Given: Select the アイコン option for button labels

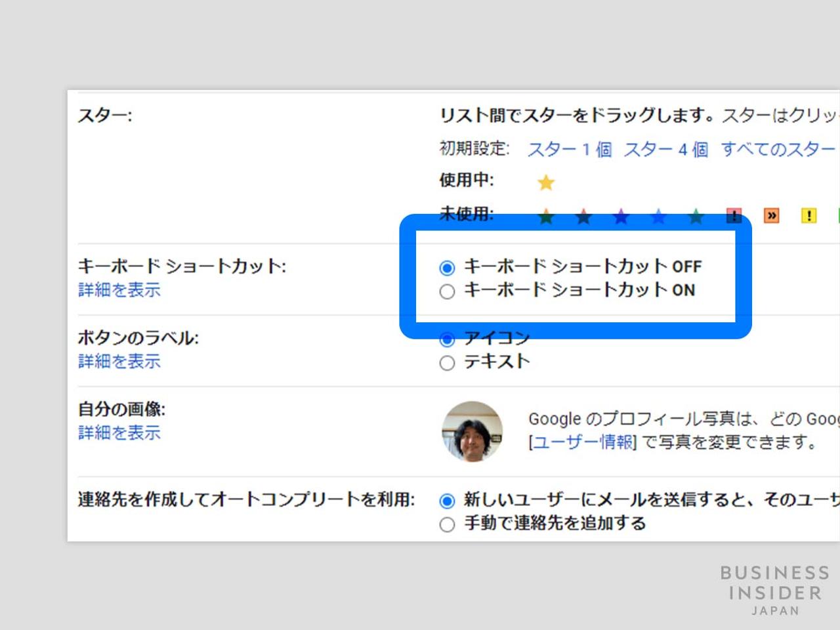Looking at the screenshot, I should click(448, 339).
